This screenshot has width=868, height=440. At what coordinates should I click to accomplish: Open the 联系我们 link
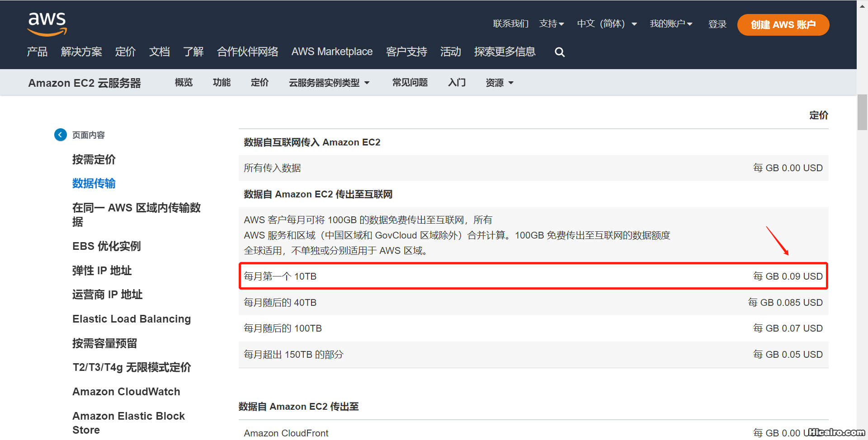[510, 24]
